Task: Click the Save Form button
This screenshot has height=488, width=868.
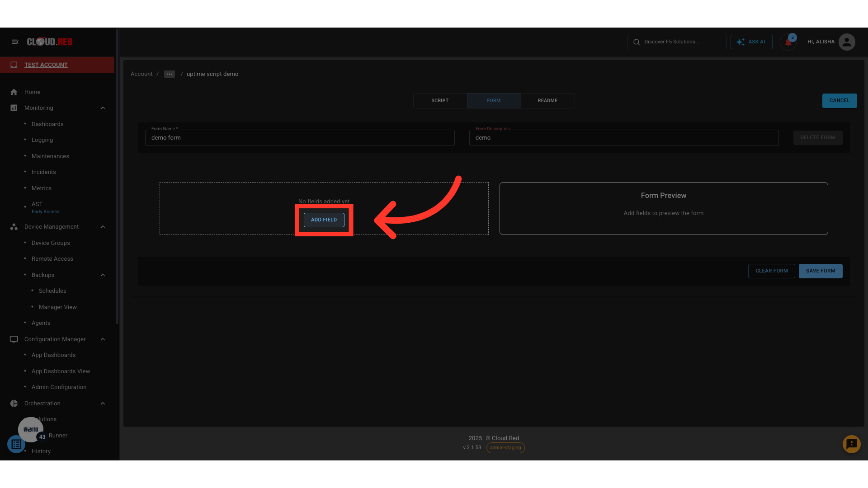Action: 820,271
